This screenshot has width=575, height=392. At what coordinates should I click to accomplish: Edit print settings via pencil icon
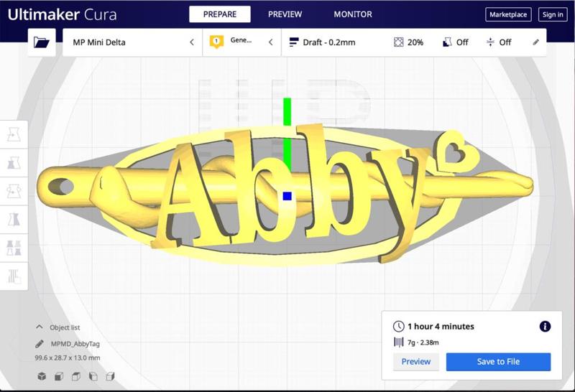pos(535,42)
